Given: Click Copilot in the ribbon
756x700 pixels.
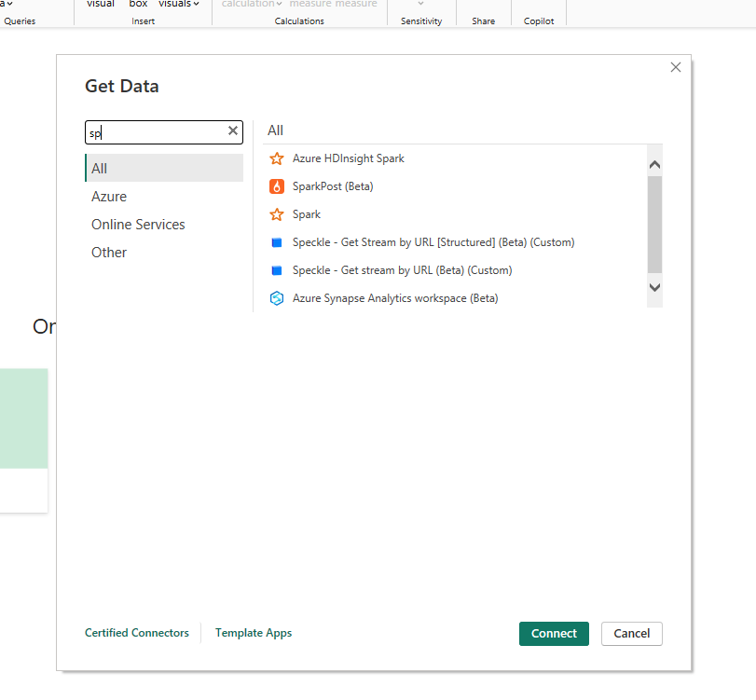Looking at the screenshot, I should coord(539,21).
